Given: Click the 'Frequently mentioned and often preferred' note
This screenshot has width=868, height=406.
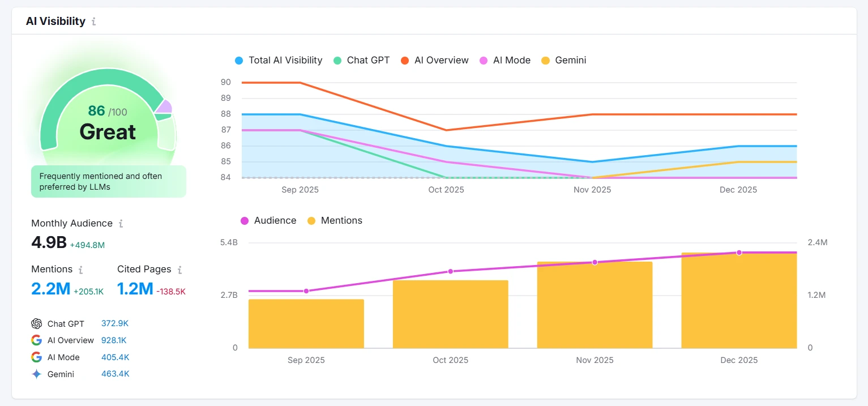Looking at the screenshot, I should pyautogui.click(x=108, y=181).
